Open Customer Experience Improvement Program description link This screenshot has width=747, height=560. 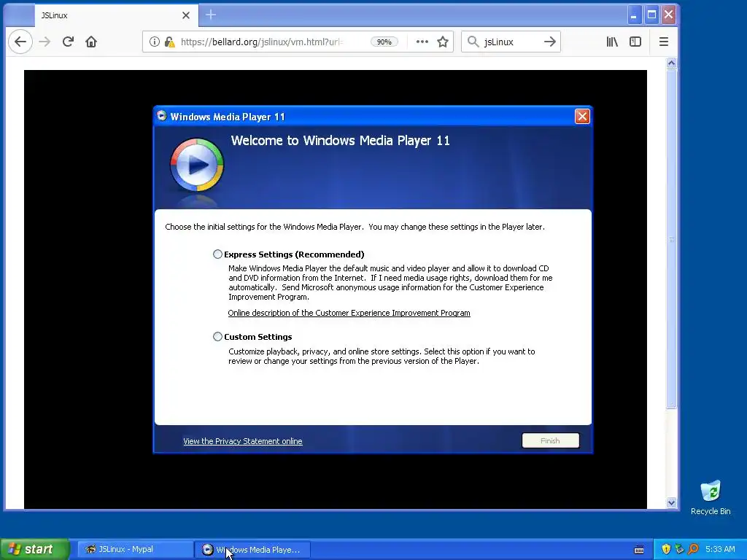tap(349, 313)
